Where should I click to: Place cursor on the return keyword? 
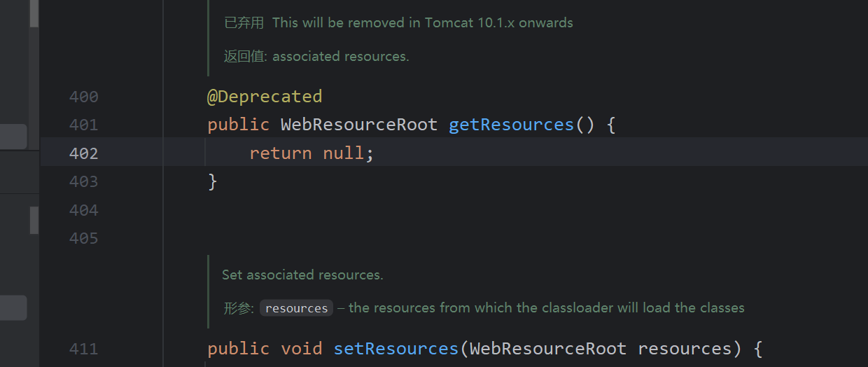[280, 153]
